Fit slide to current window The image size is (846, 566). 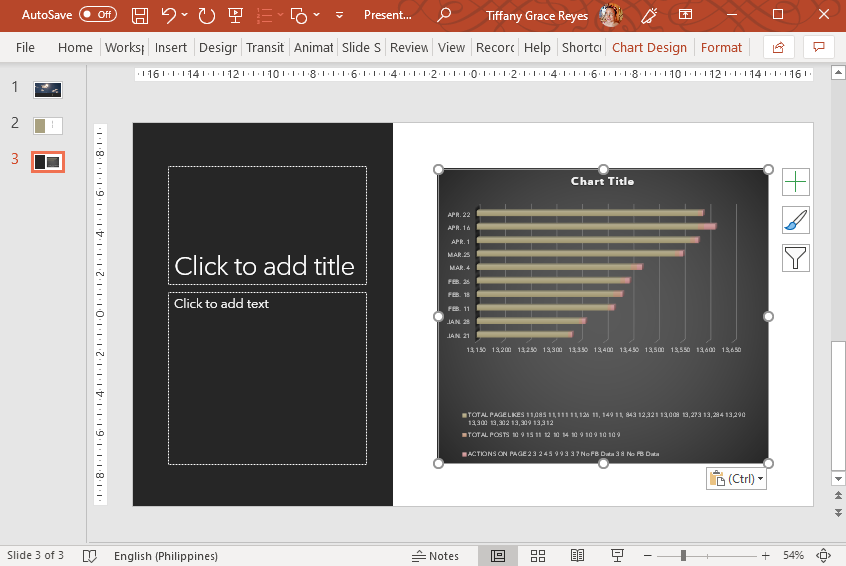pos(824,556)
